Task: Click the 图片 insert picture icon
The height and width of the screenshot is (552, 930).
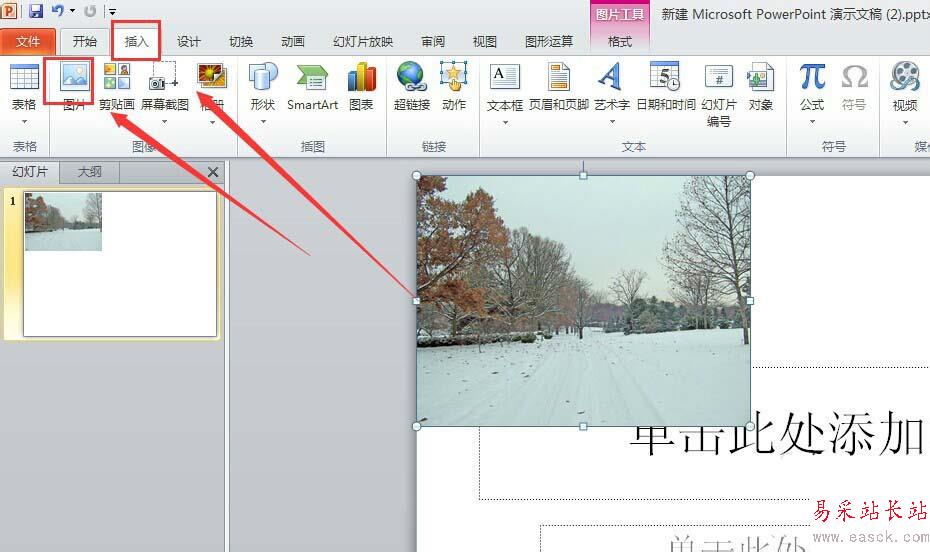Action: (x=75, y=77)
